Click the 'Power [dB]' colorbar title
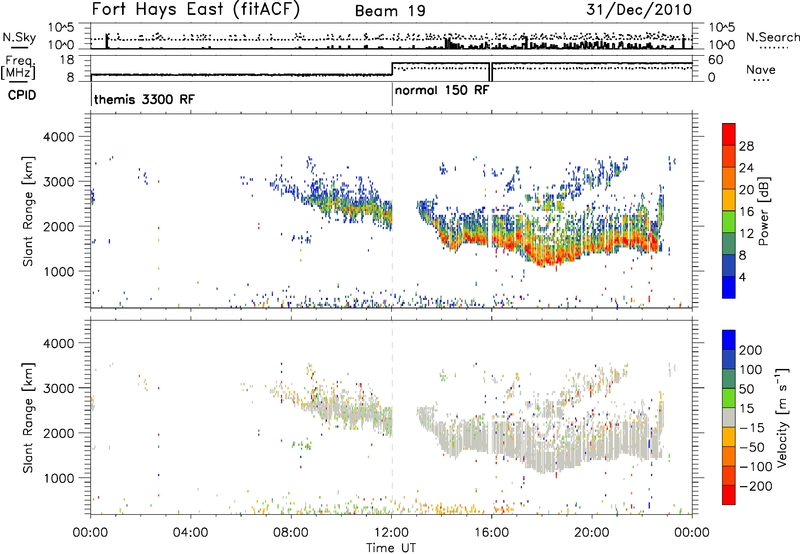The image size is (800, 554). point(764,211)
